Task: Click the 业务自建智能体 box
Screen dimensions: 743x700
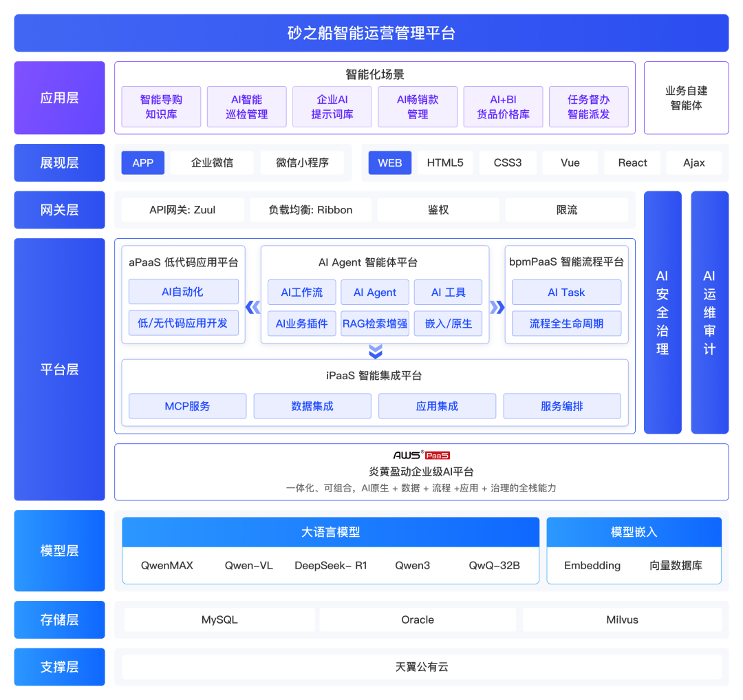Action: pos(686,98)
